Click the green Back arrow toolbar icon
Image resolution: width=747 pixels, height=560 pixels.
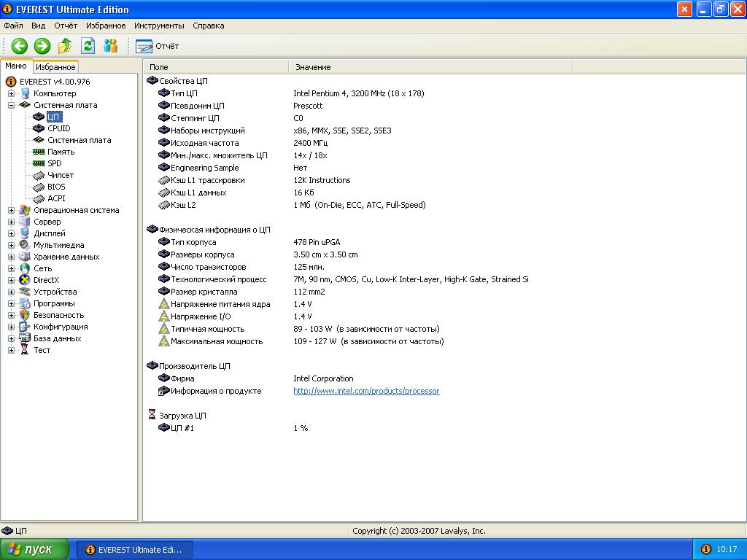(19, 46)
